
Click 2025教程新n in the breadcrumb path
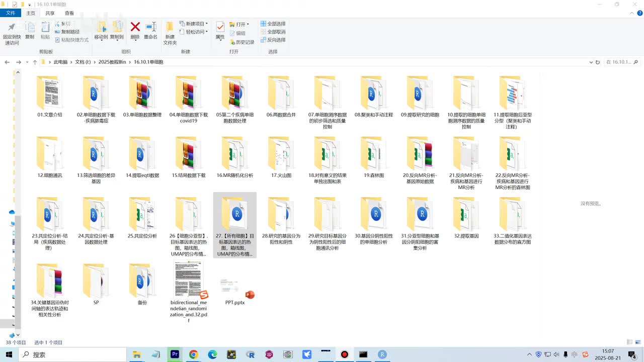point(112,62)
